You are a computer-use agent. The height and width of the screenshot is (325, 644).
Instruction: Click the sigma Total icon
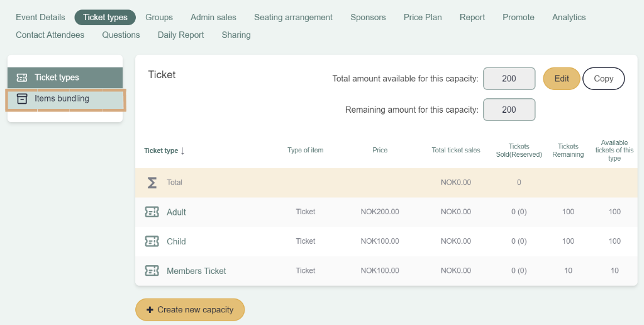click(x=152, y=182)
